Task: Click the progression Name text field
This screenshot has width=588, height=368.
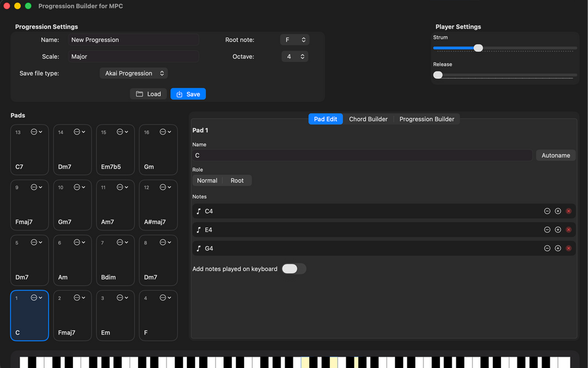Action: tap(133, 40)
